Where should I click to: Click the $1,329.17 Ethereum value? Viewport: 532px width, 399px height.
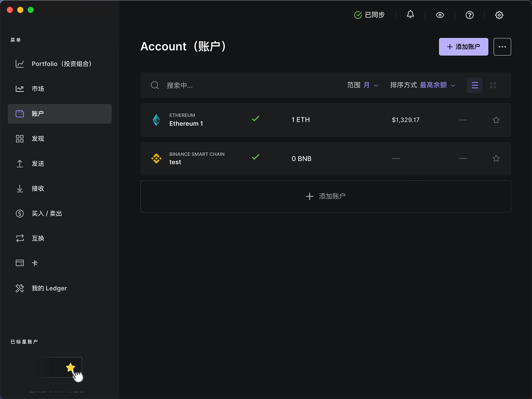[406, 120]
